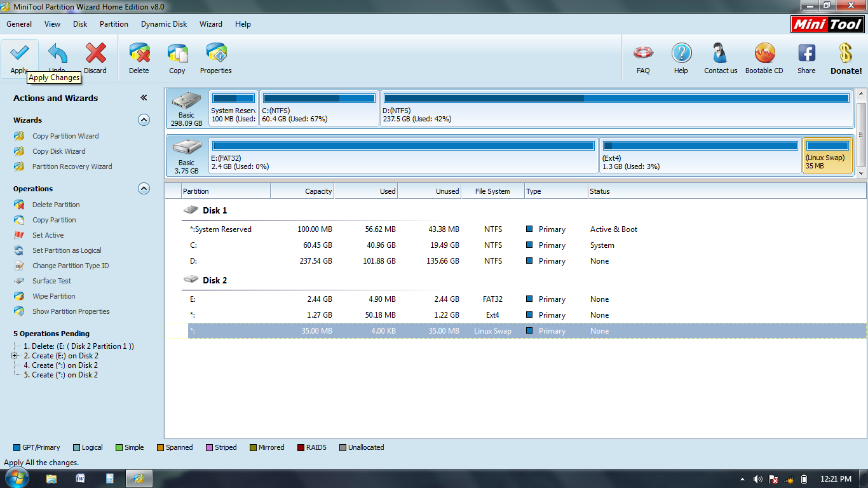The height and width of the screenshot is (488, 868).
Task: Choose Copy Partition operation in sidebar
Action: [x=54, y=220]
